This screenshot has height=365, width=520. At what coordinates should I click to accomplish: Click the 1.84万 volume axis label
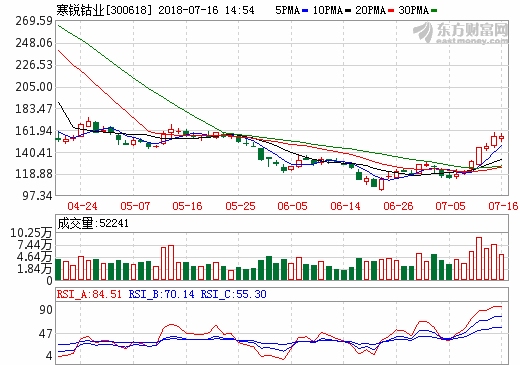(x=35, y=269)
